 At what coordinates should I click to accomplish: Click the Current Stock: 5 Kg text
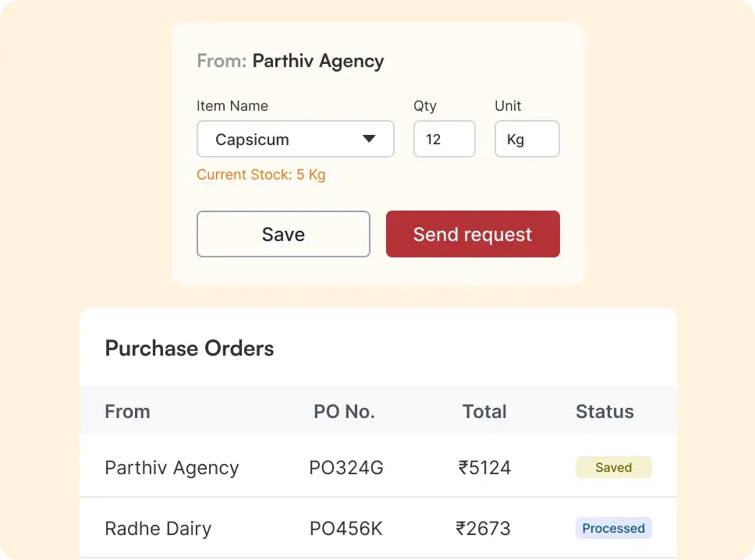point(261,175)
